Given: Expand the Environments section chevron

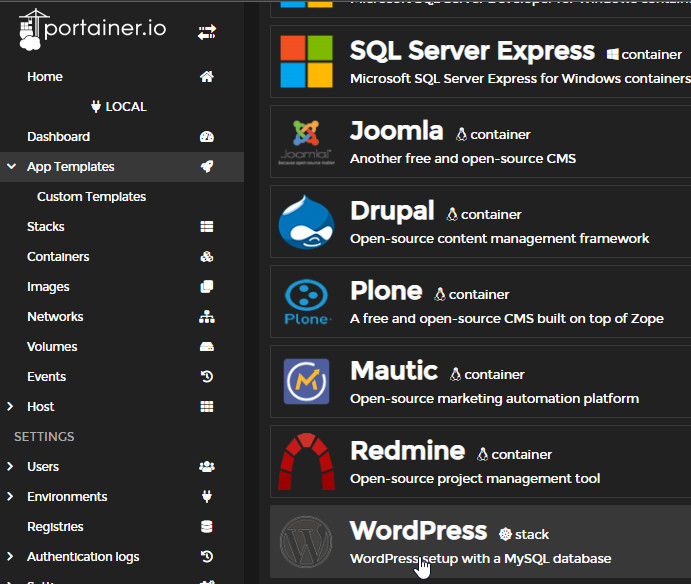Looking at the screenshot, I should (x=11, y=497).
